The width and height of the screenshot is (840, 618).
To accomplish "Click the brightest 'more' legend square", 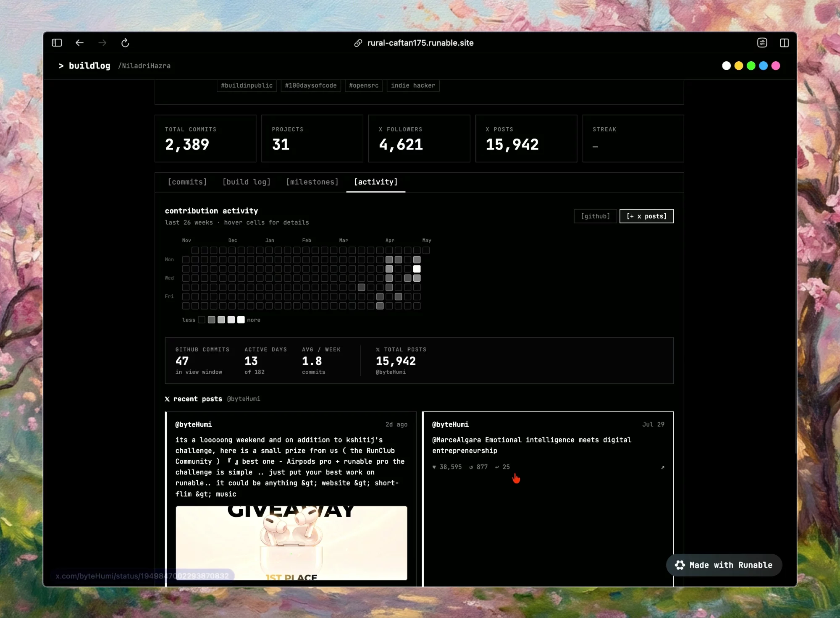I will click(x=241, y=320).
